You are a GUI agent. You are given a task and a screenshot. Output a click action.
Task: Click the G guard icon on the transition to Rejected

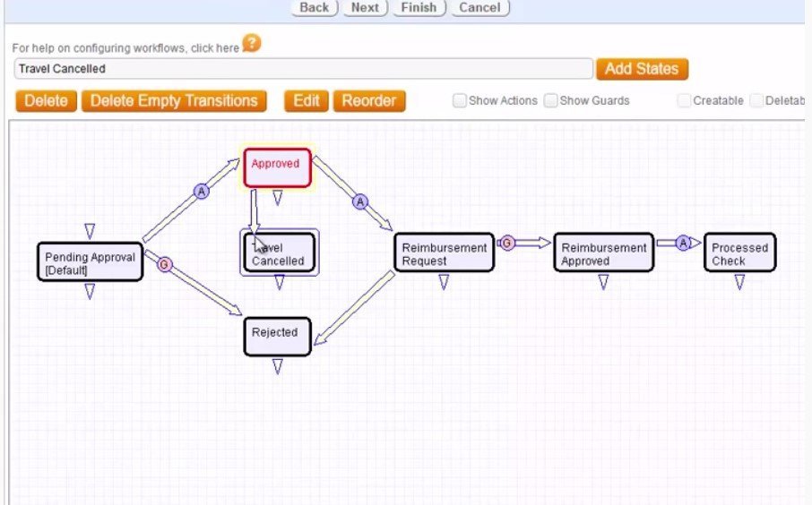coord(164,264)
